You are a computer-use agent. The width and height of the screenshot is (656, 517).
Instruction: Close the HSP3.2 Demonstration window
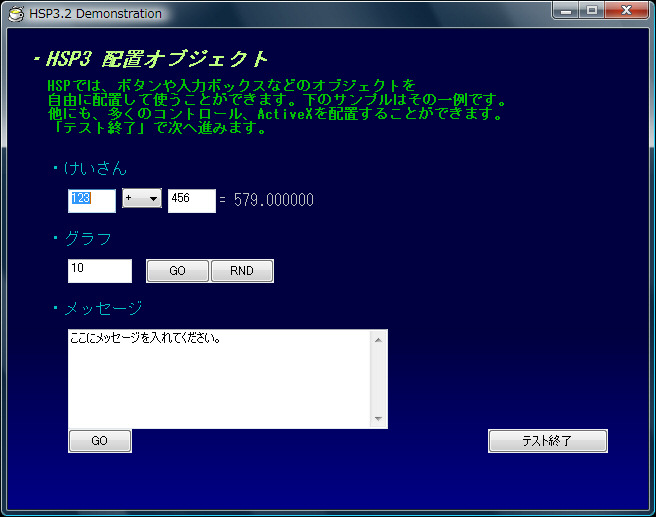(x=626, y=10)
